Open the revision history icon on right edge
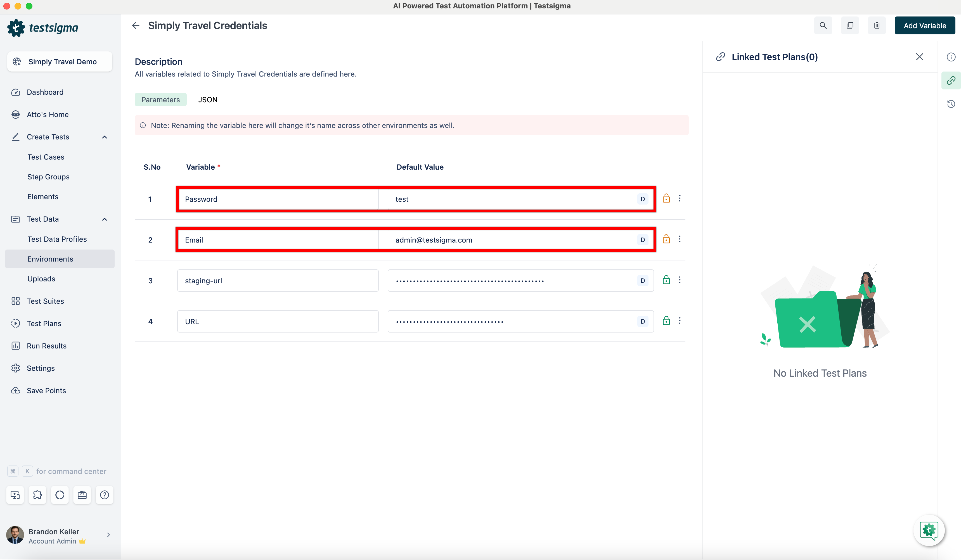This screenshot has height=560, width=961. [951, 104]
